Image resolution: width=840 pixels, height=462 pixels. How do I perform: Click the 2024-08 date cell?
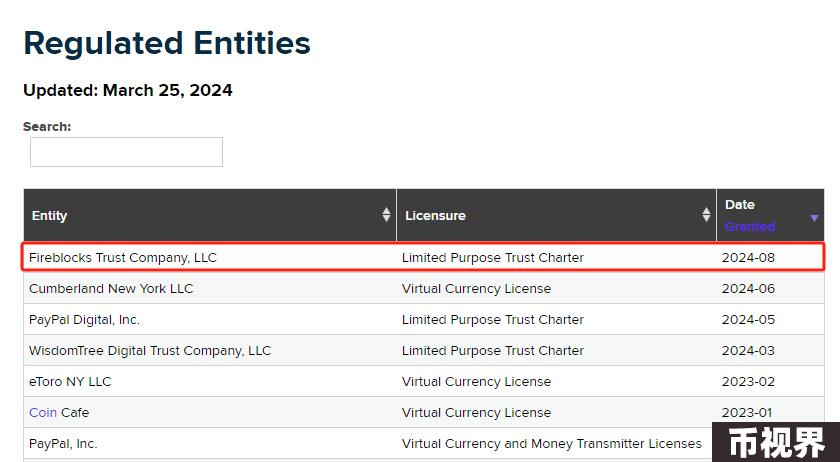pyautogui.click(x=748, y=257)
